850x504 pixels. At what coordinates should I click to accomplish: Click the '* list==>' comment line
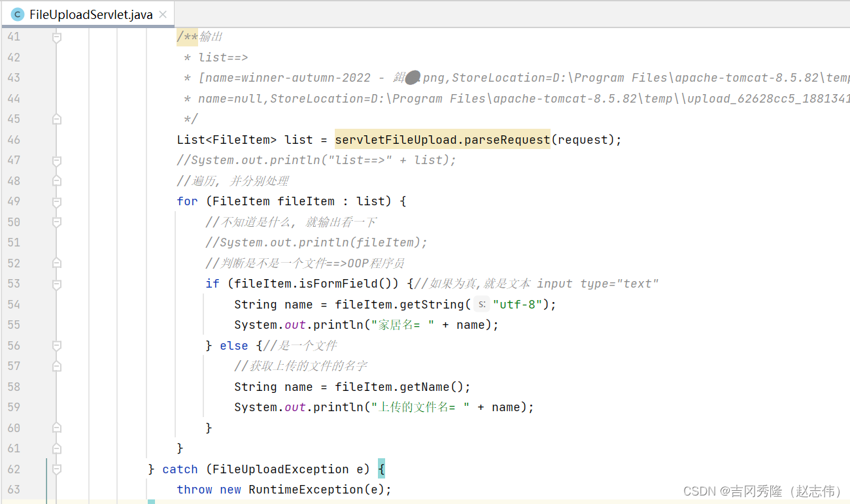[216, 58]
